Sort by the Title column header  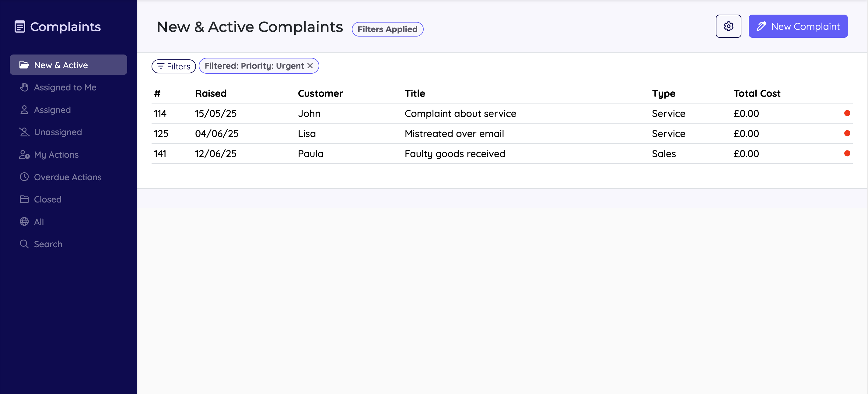pyautogui.click(x=415, y=93)
